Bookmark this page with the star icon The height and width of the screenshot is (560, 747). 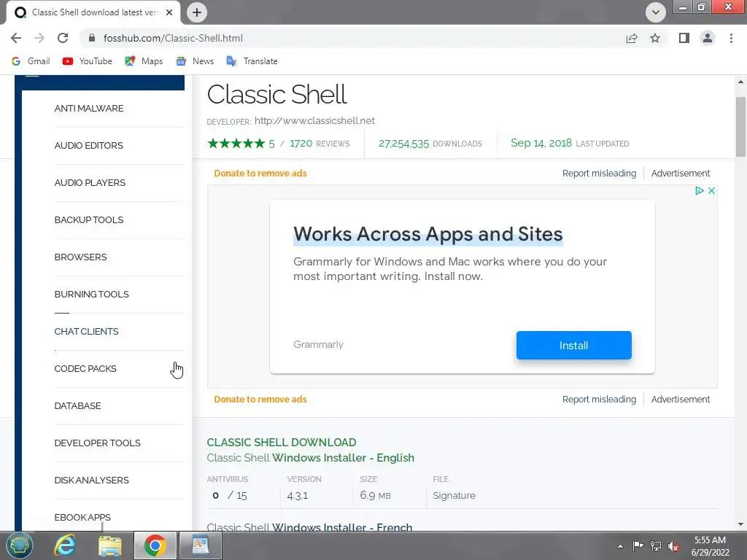point(655,38)
